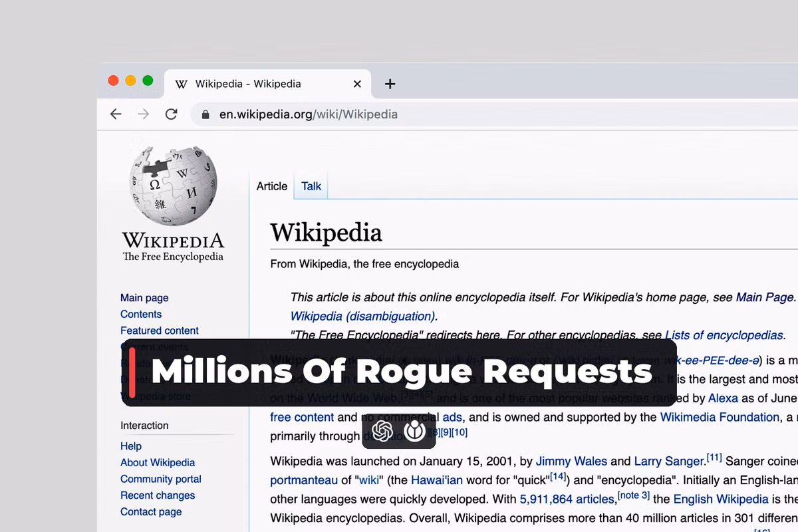This screenshot has width=798, height=532.
Task: Open the ads link
Action: pyautogui.click(x=452, y=417)
